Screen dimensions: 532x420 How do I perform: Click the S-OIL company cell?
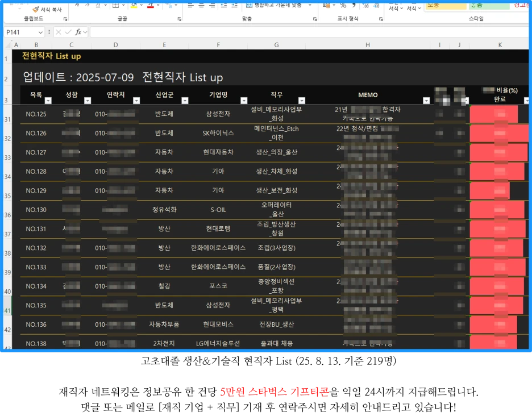coord(218,210)
